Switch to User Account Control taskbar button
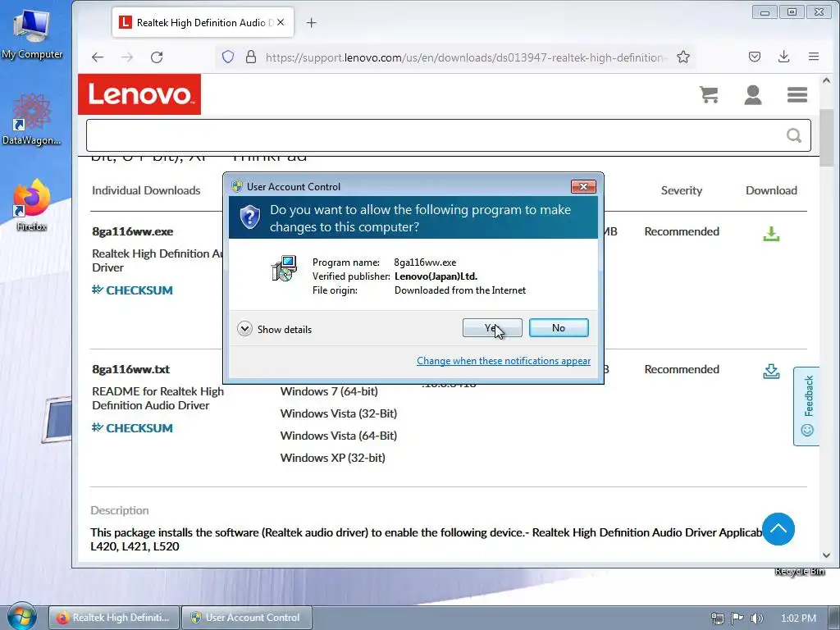840x630 pixels. 246,618
